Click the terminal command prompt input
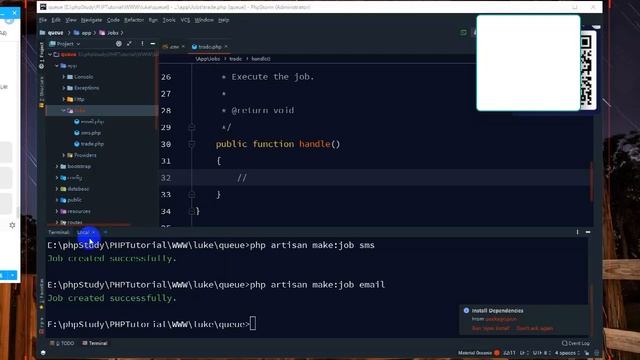The width and height of the screenshot is (640, 360). (253, 324)
